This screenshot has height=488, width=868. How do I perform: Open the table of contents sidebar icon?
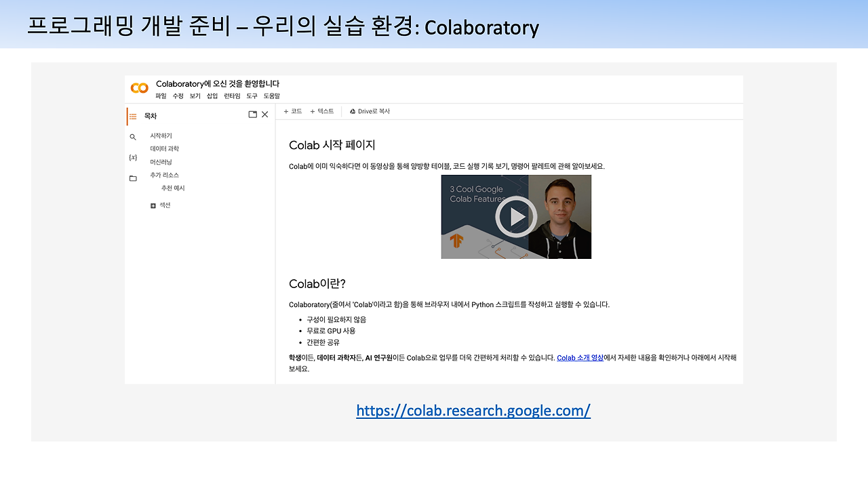point(133,117)
